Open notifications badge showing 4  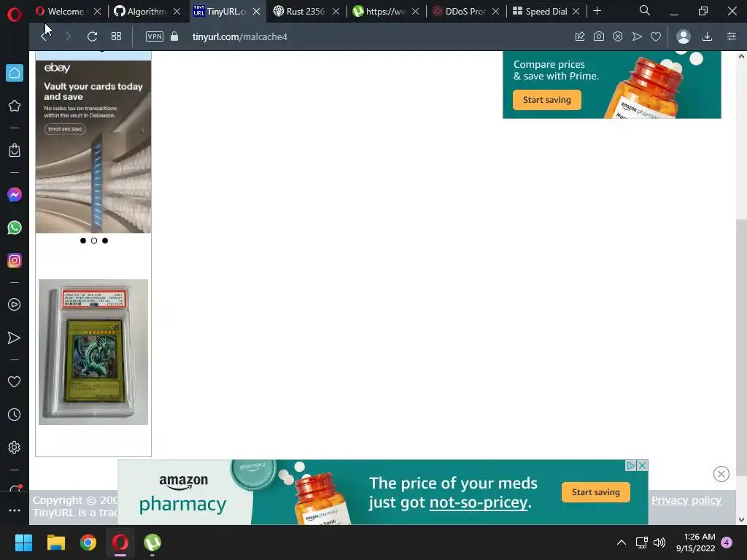[x=727, y=542]
